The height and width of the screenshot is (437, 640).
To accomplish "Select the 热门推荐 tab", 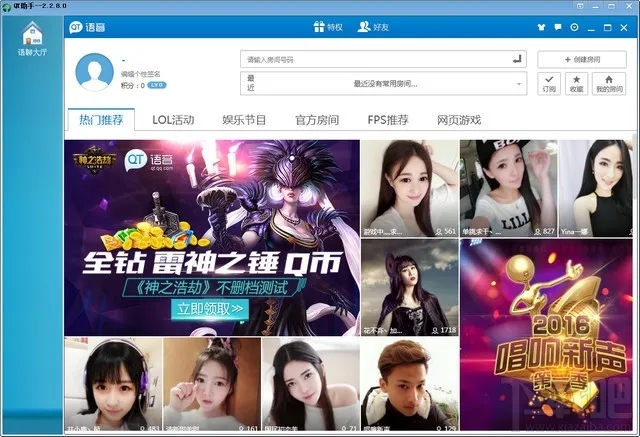I will (101, 120).
